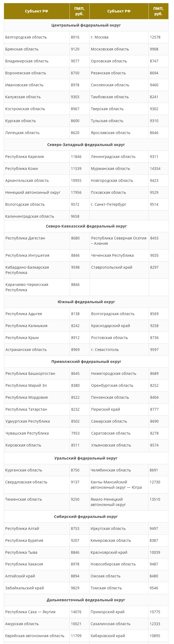The height and width of the screenshot is (644, 174).
Task: Click the second "ПМП, руб." column header
Action: (x=159, y=11)
